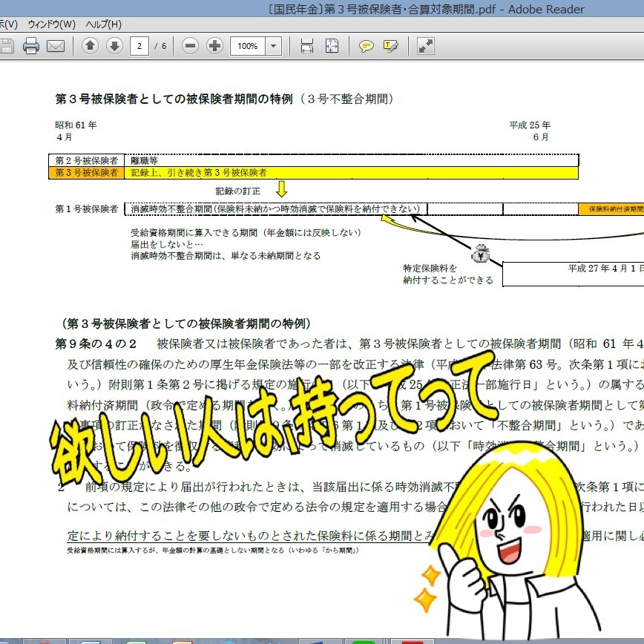Open the ウィンドウ(W) menu
This screenshot has width=644, height=644.
tap(52, 24)
